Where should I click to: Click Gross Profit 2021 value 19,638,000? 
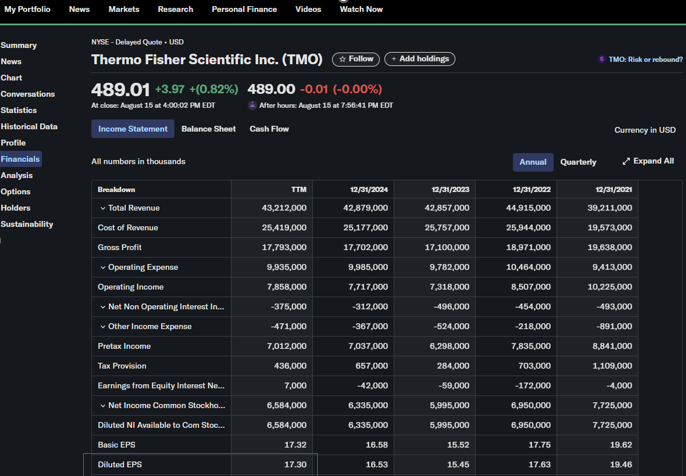tap(610, 247)
